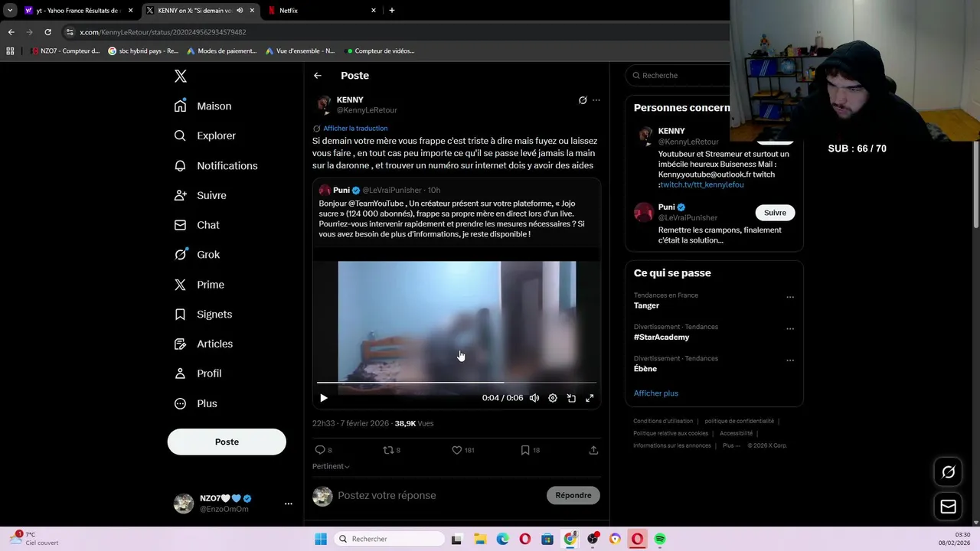Open the Windows Start menu
The height and width of the screenshot is (551, 980).
(x=321, y=539)
